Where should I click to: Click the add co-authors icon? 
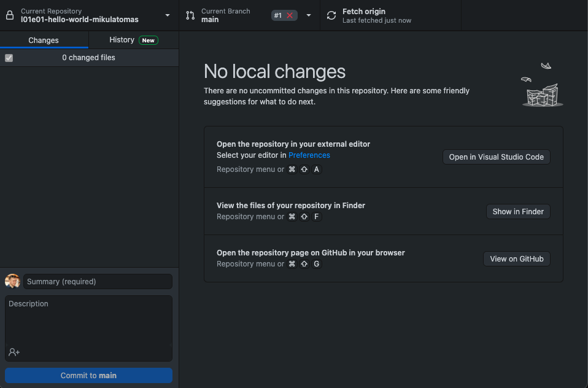(x=14, y=352)
